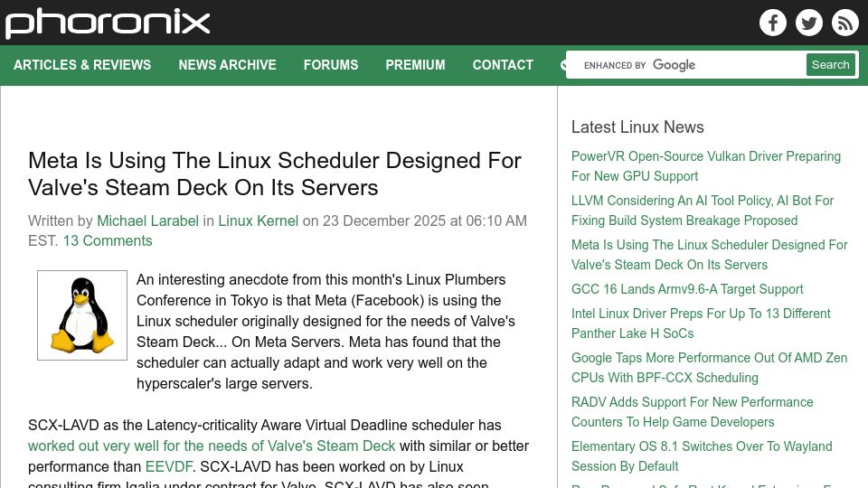Open GCC 16 Lands Armv9.6-A news
This screenshot has width=868, height=488.
coord(687,289)
